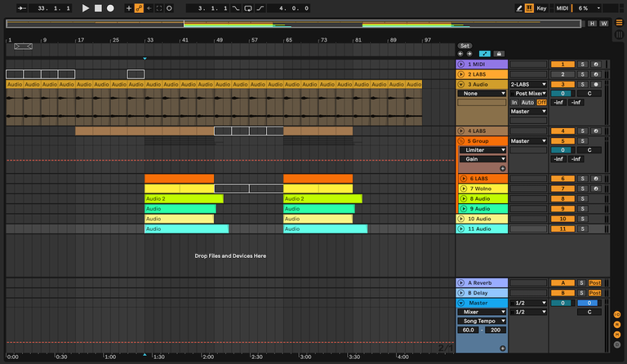The image size is (627, 364).
Task: Toggle the Automation Arm button
Action: pos(139,8)
